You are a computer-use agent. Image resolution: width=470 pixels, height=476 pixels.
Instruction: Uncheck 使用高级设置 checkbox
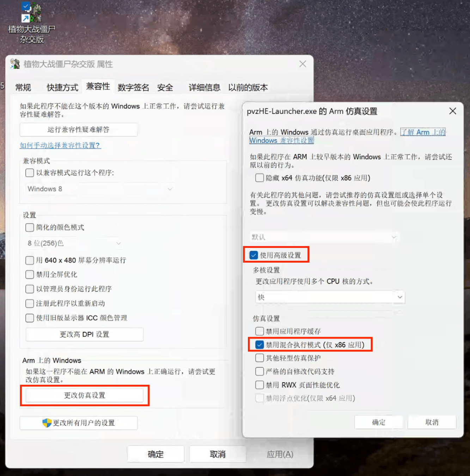254,255
